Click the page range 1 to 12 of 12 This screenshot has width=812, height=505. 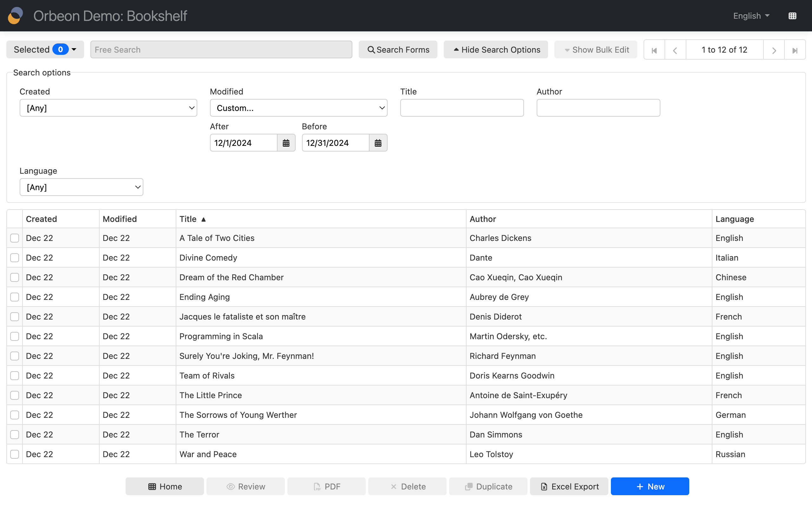click(724, 50)
